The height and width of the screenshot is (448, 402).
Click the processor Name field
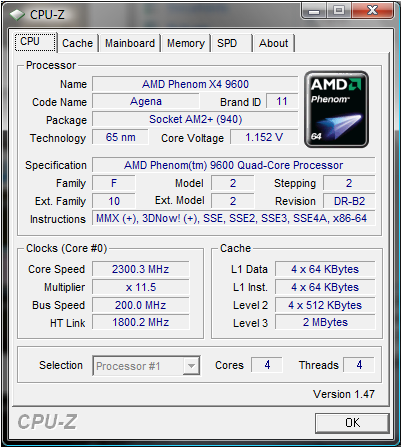pyautogui.click(x=195, y=84)
